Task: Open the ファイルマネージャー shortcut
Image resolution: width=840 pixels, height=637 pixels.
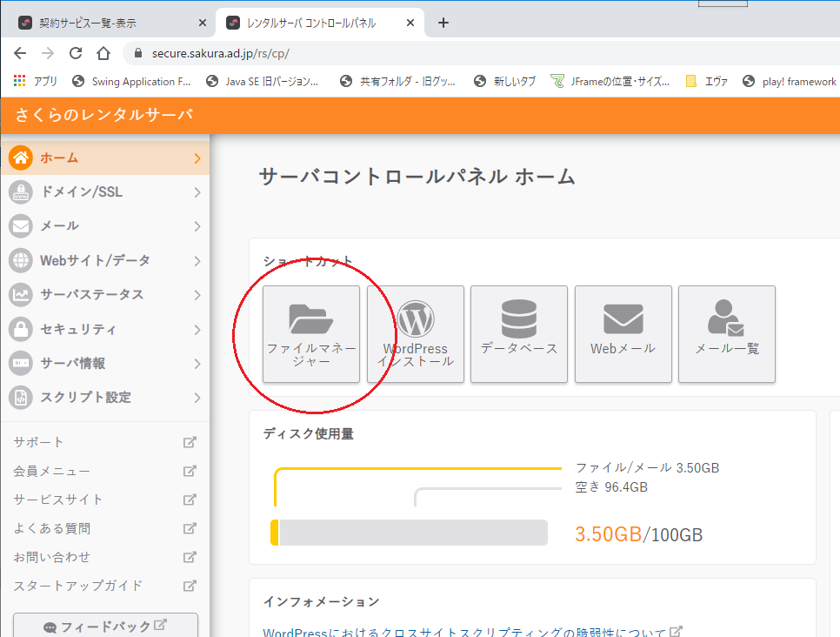Action: [311, 334]
